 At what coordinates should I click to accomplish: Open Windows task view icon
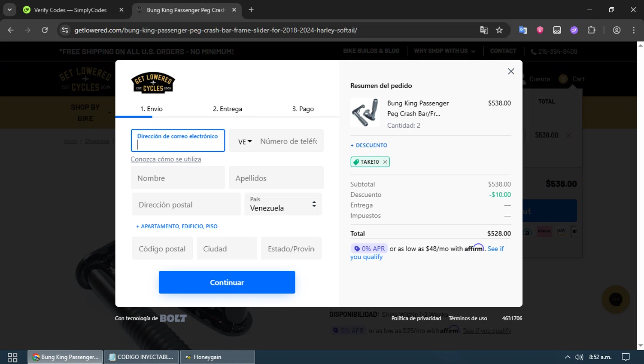click(x=12, y=357)
